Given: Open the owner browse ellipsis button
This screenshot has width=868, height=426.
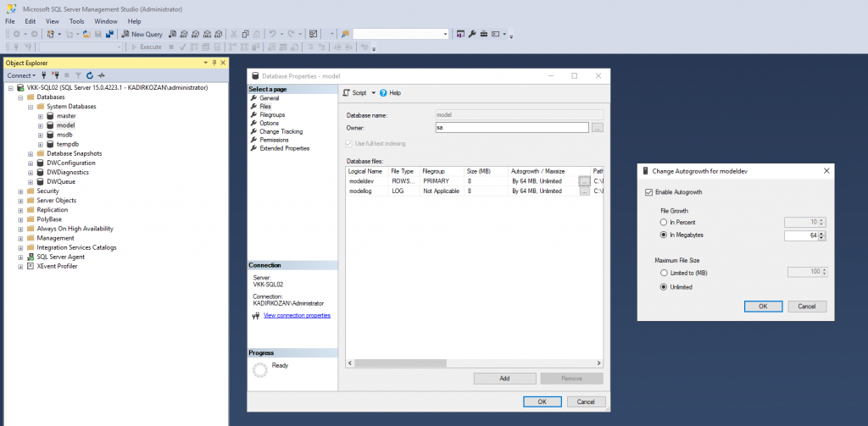Looking at the screenshot, I should coord(598,128).
